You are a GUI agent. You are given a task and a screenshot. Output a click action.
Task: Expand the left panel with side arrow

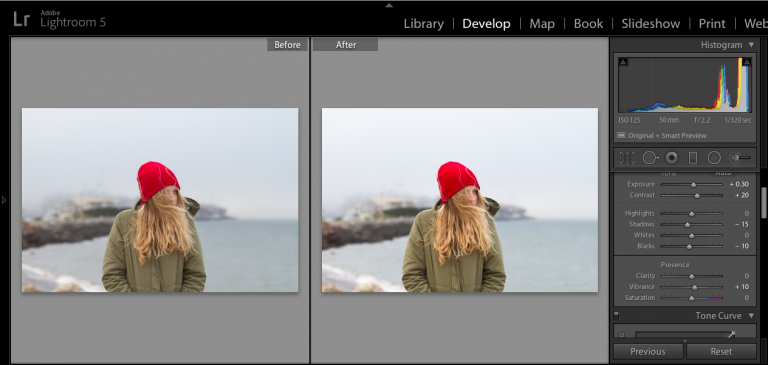pyautogui.click(x=4, y=200)
